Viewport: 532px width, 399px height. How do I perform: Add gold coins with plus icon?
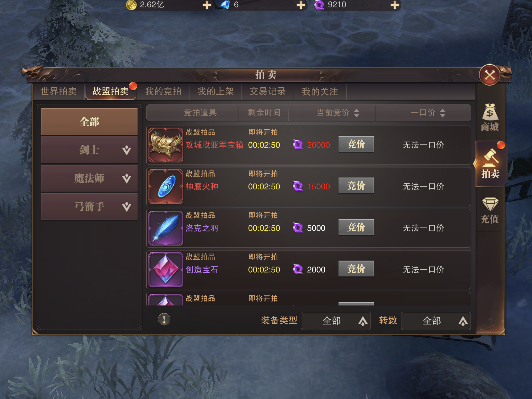click(207, 5)
